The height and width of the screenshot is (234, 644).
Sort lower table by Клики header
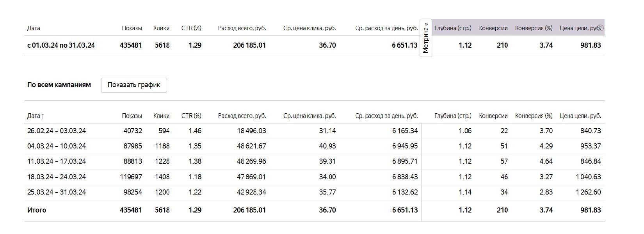tap(161, 116)
